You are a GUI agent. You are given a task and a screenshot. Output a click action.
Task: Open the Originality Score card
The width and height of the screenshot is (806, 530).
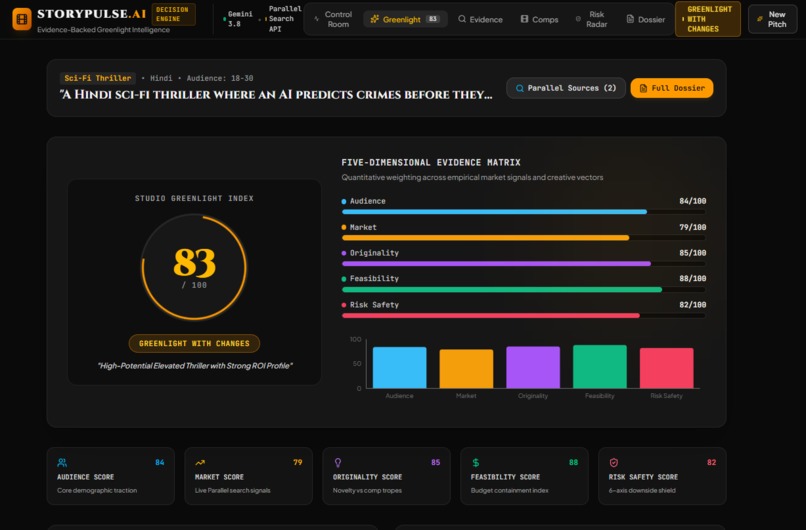coord(387,476)
